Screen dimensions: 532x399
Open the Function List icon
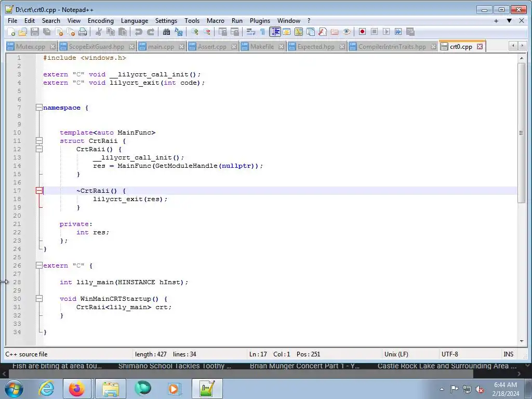click(322, 32)
